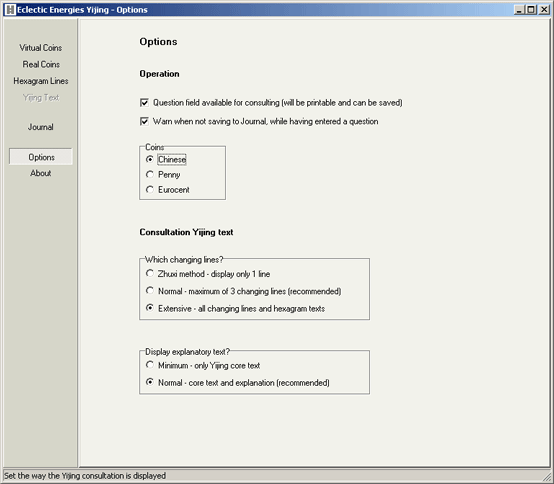554x484 pixels.
Task: Go to Hexagram Lines section
Action: (41, 81)
